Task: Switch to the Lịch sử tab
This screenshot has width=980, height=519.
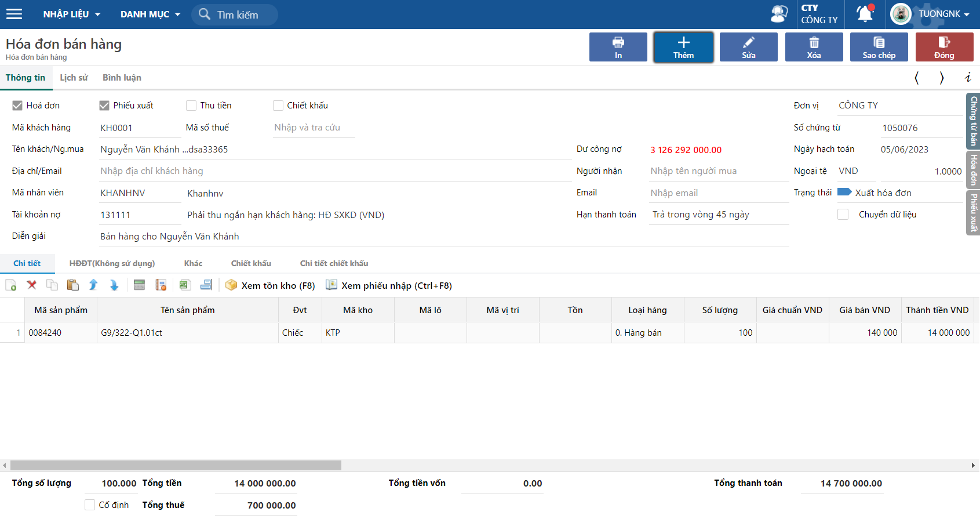Action: 74,78
